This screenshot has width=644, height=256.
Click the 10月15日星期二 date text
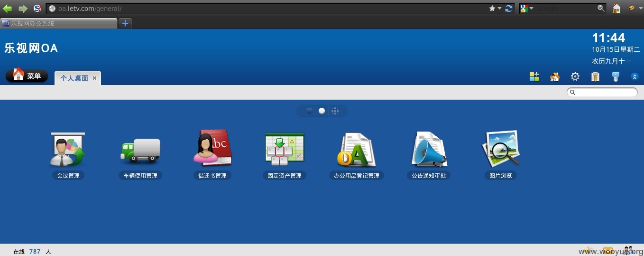pyautogui.click(x=616, y=49)
